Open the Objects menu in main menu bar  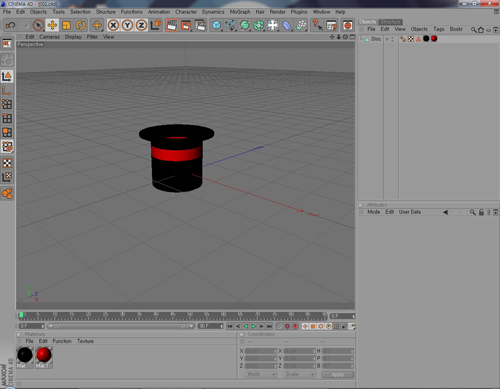click(38, 12)
